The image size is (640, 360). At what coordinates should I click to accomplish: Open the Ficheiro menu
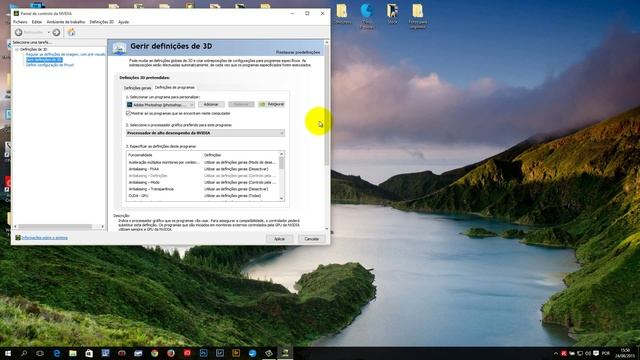point(20,22)
